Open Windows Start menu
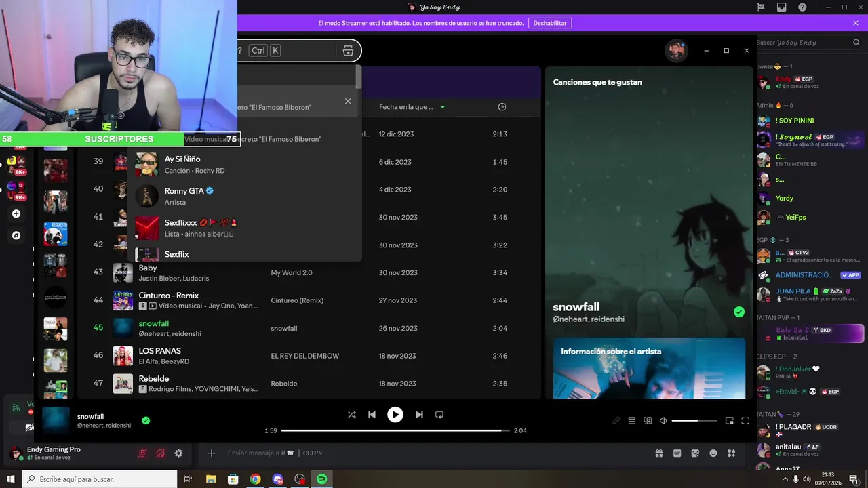This screenshot has height=488, width=868. 10,479
